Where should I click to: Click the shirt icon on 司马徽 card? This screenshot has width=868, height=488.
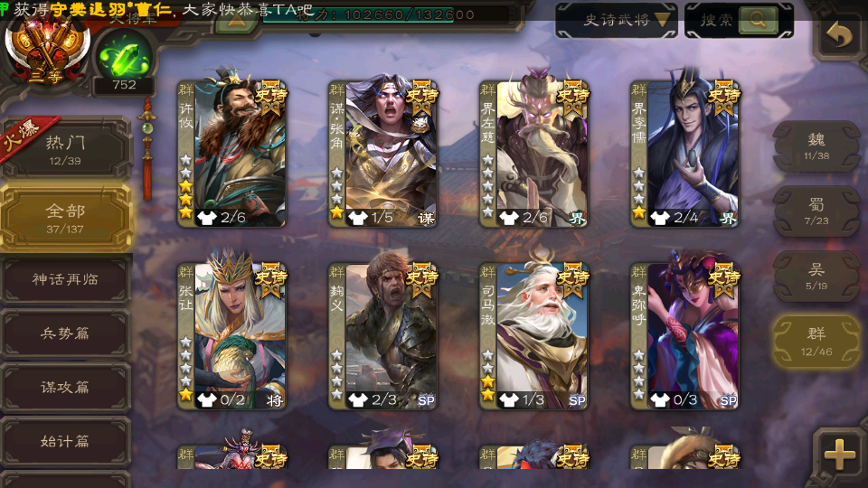pyautogui.click(x=509, y=399)
